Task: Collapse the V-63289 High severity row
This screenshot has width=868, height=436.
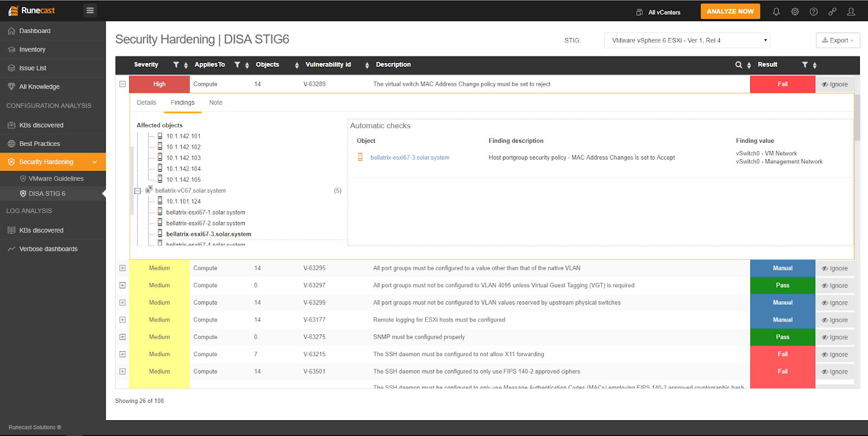Action: pyautogui.click(x=123, y=84)
